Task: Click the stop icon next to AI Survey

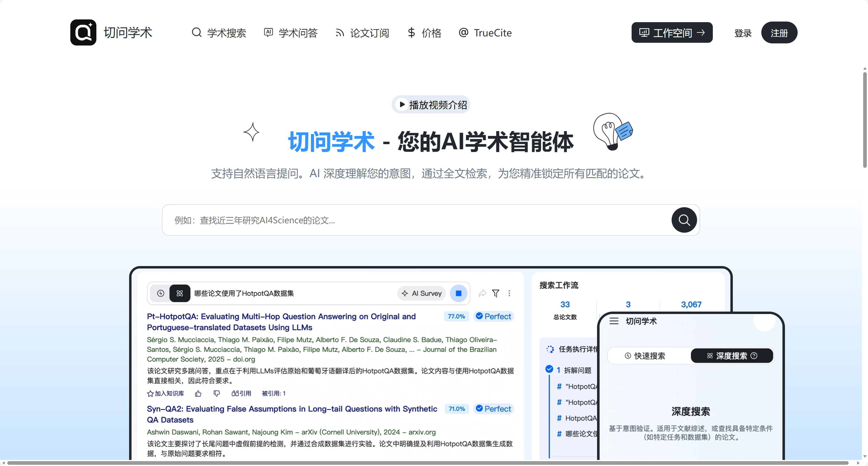Action: [458, 293]
